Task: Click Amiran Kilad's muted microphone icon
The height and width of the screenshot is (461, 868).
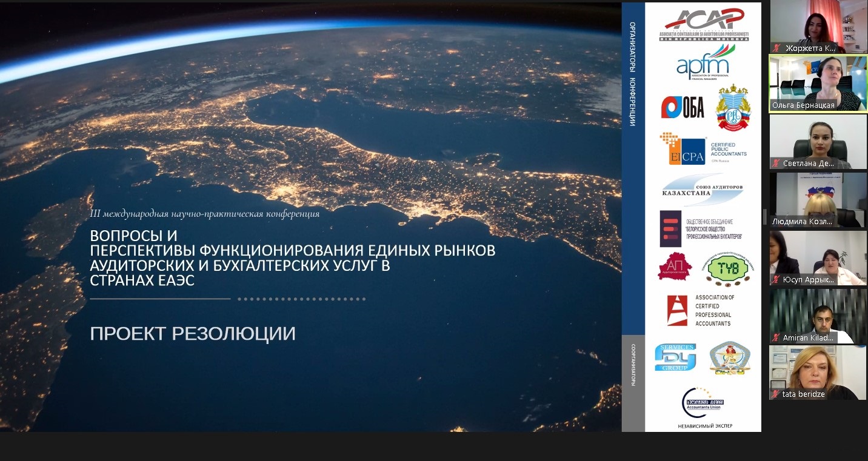Action: pos(776,337)
